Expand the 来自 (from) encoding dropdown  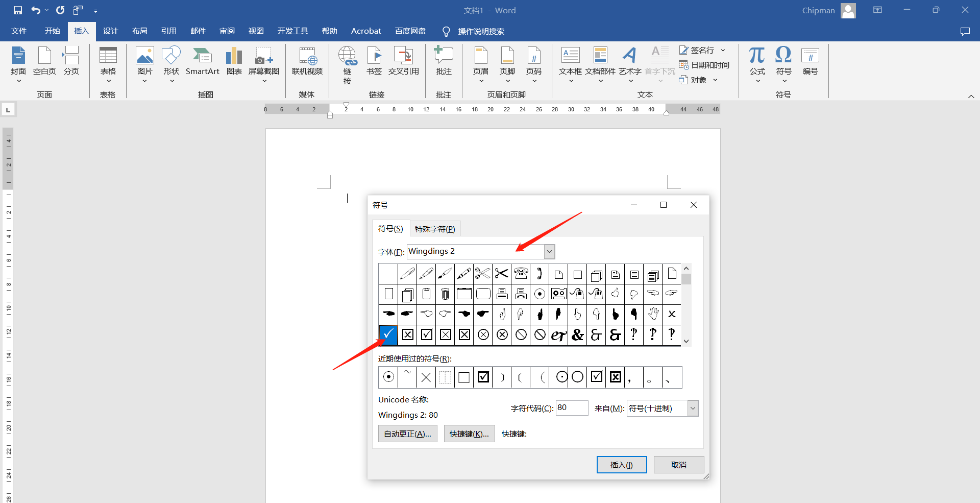(x=693, y=408)
